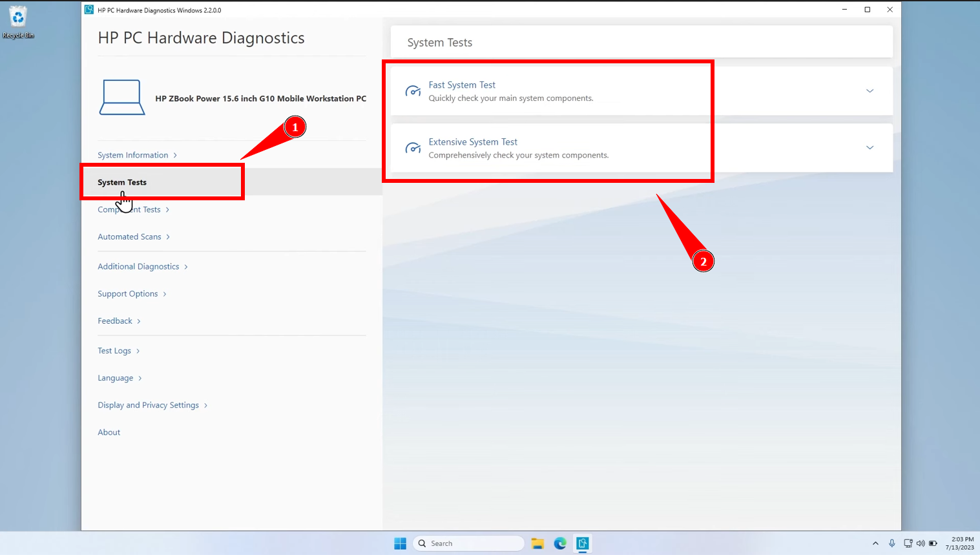Select the Fast System Test gauge icon
The height and width of the screenshot is (555, 980).
pos(413,91)
